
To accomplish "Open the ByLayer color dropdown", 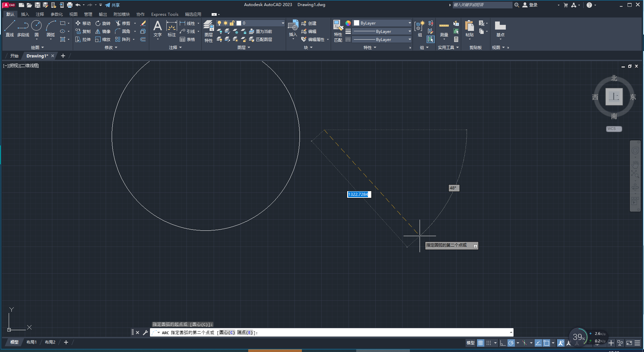I will 410,23.
